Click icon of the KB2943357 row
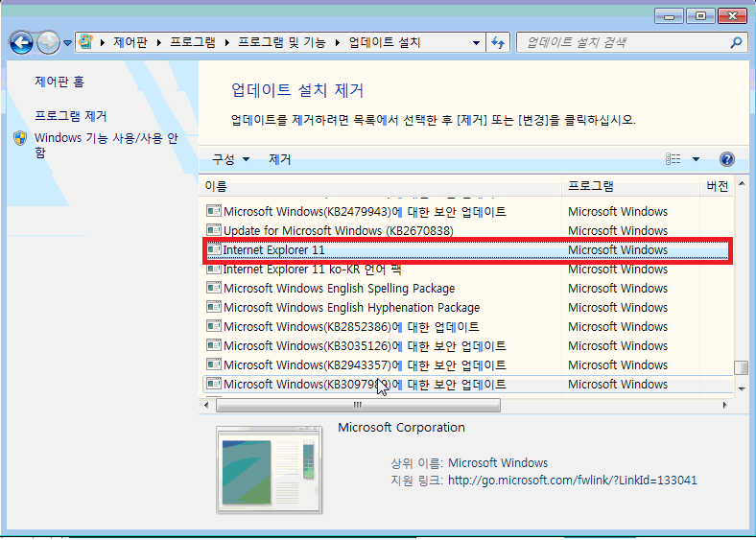 [214, 364]
